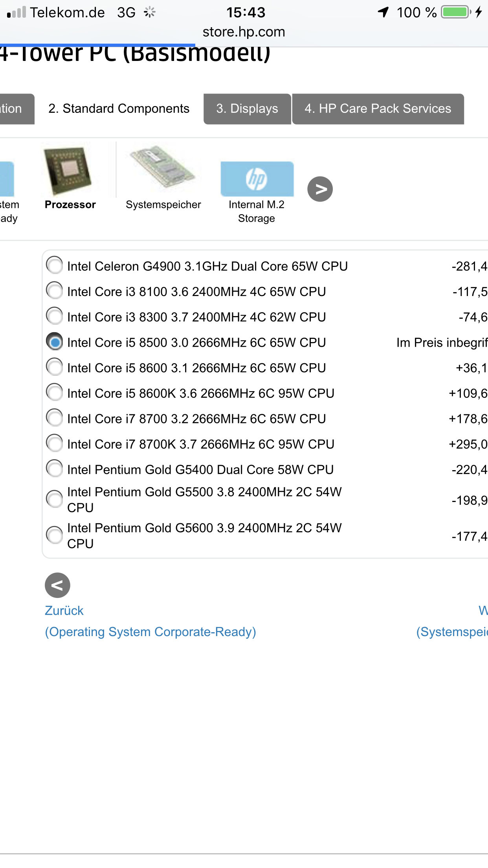This screenshot has width=488, height=868.
Task: Click the Systemspeicher next-step link text
Action: pyautogui.click(x=452, y=632)
